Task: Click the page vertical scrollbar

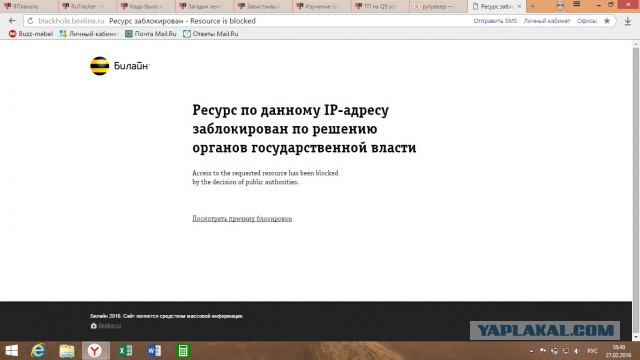Action: coord(636,190)
